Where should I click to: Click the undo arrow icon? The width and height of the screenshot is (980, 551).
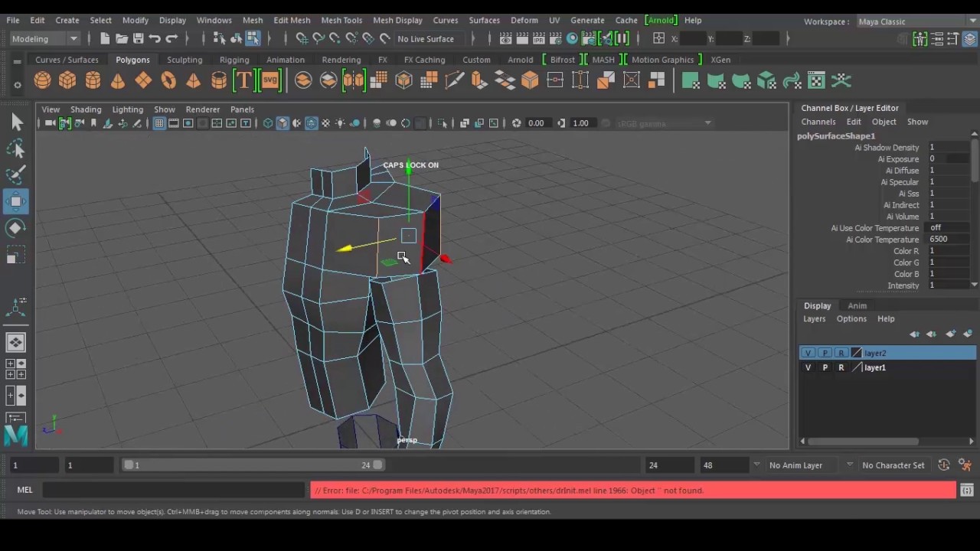click(x=155, y=39)
